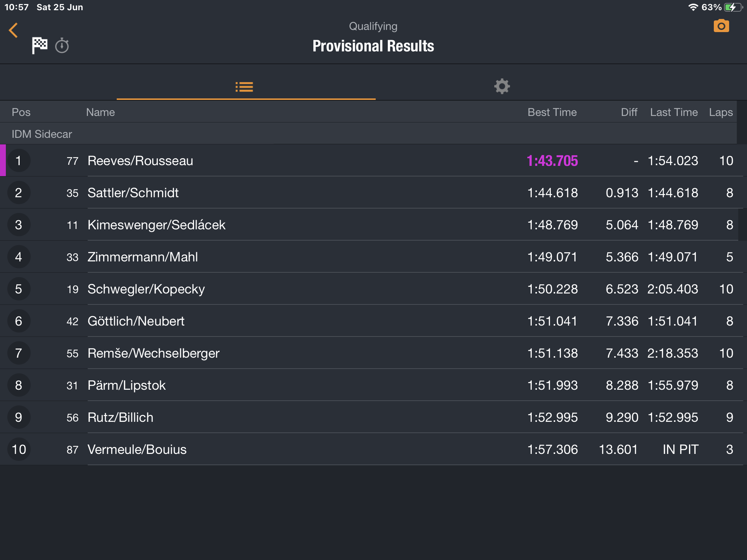Tap the Qualifying session label

(373, 26)
